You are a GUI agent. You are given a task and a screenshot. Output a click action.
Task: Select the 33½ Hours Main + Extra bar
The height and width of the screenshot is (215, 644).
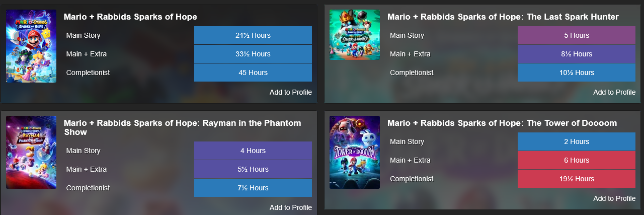(253, 54)
